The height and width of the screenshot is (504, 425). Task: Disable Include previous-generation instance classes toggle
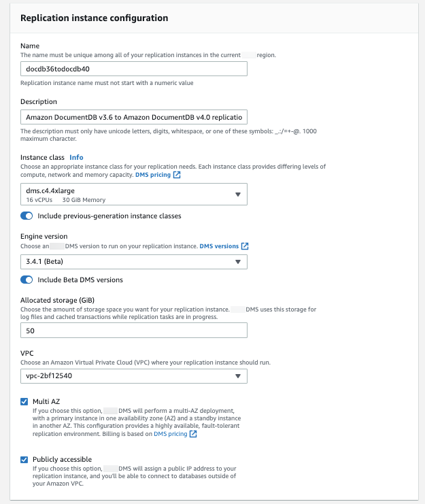27,216
